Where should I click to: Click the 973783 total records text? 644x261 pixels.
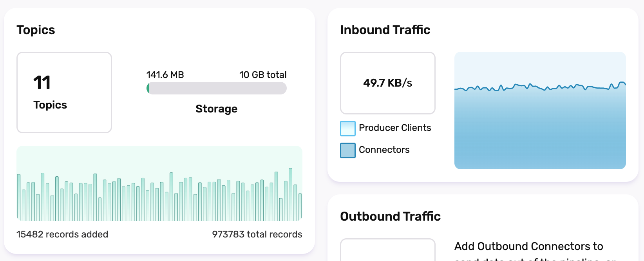point(257,234)
